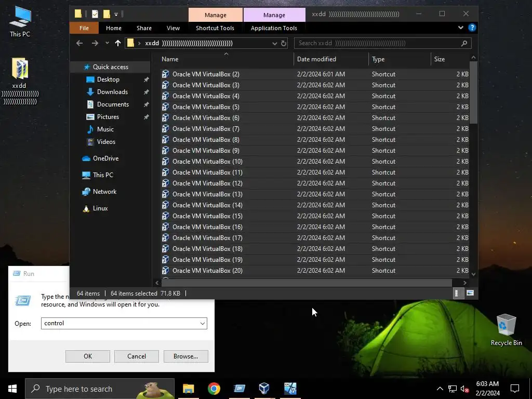Switch to the Home ribbon tab
This screenshot has width=532, height=399.
tap(114, 28)
